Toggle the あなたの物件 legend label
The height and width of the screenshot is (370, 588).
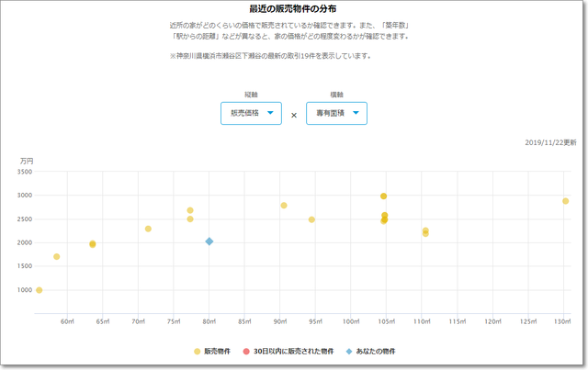[x=369, y=352]
